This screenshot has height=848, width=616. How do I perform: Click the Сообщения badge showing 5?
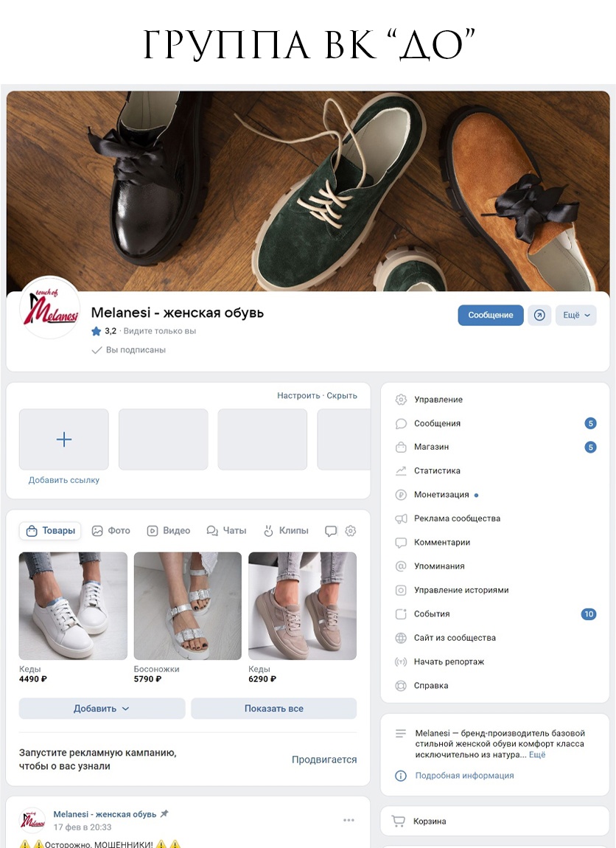click(x=591, y=423)
